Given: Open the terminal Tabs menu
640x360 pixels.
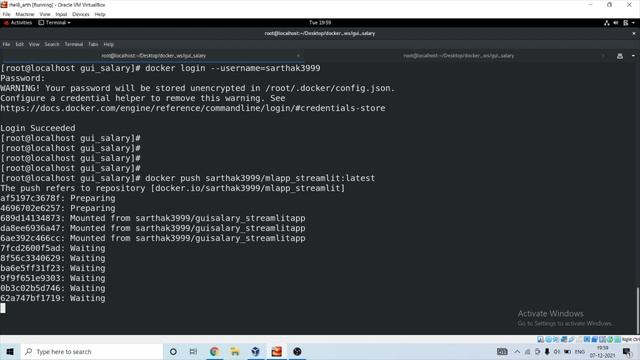Looking at the screenshot, I should [93, 44].
